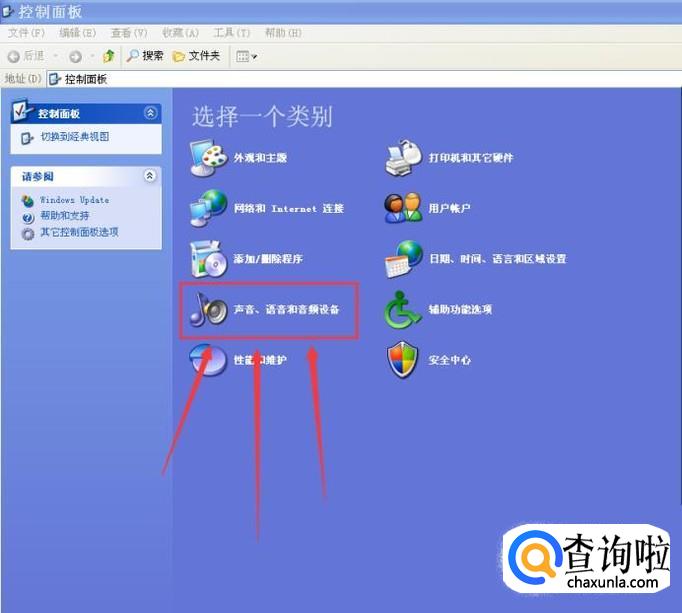Click the 日期、时间、语言和区域设置 link
This screenshot has width=682, height=613.
[497, 259]
